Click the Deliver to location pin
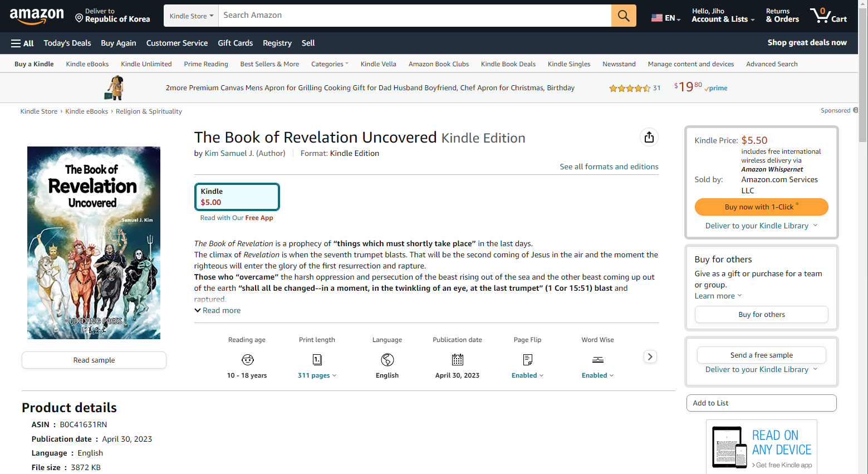This screenshot has height=474, width=868. point(79,18)
